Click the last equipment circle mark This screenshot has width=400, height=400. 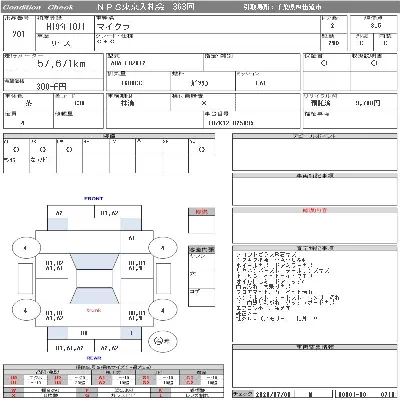coord(202,150)
